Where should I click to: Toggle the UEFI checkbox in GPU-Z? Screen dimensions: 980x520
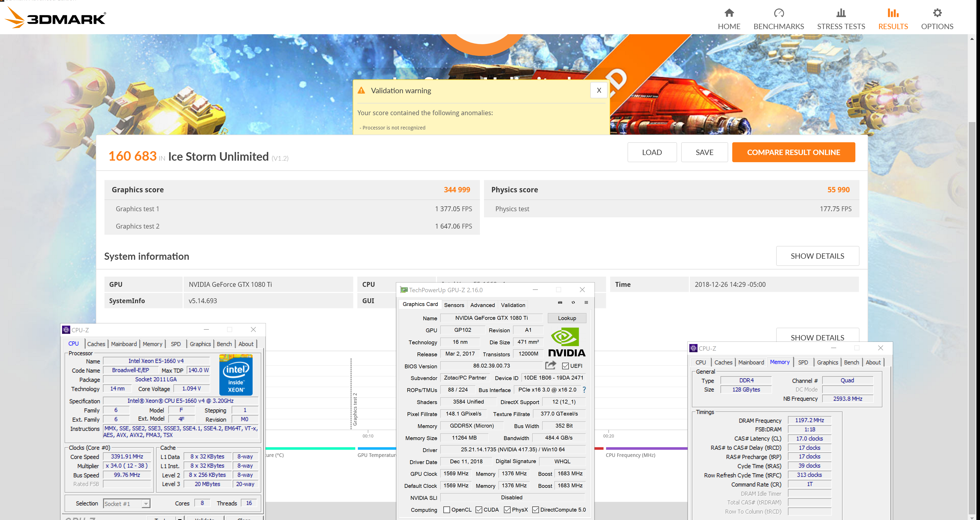pyautogui.click(x=565, y=366)
